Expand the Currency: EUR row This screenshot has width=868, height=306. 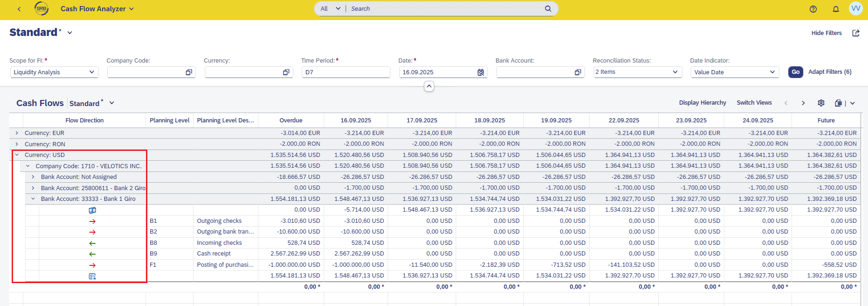17,133
